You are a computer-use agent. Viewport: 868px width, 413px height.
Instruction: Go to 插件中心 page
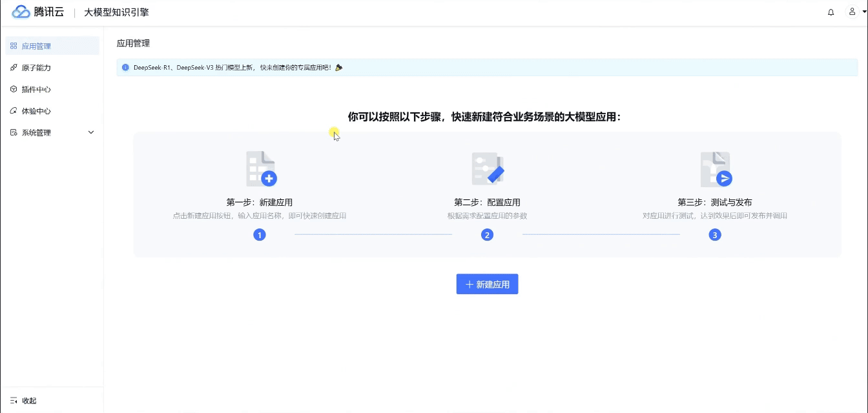36,90
